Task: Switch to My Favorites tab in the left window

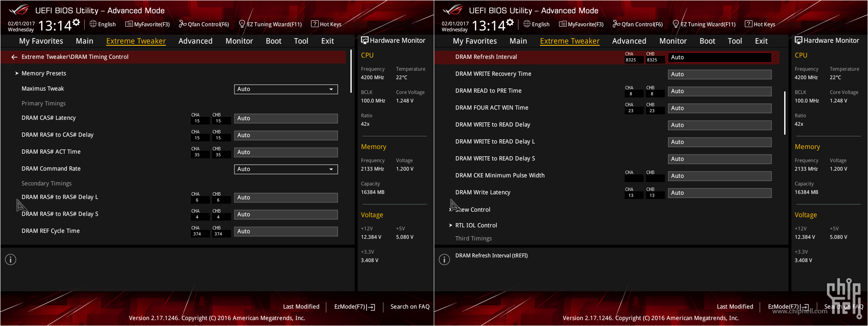Action: pyautogui.click(x=41, y=41)
